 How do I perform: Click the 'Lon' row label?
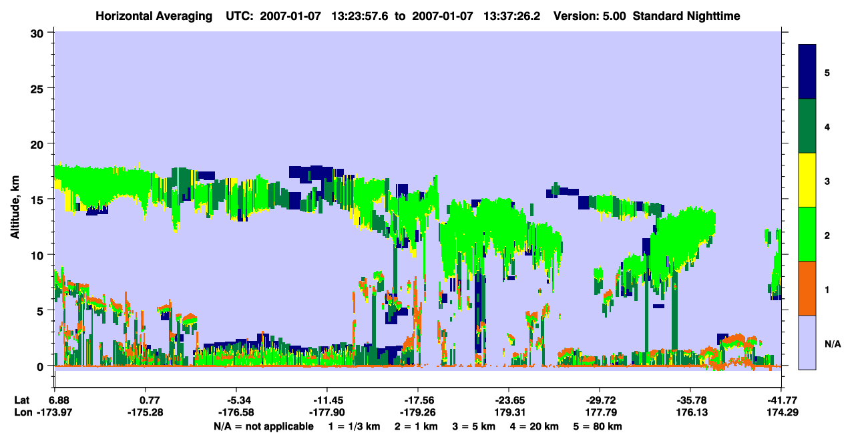click(x=22, y=412)
